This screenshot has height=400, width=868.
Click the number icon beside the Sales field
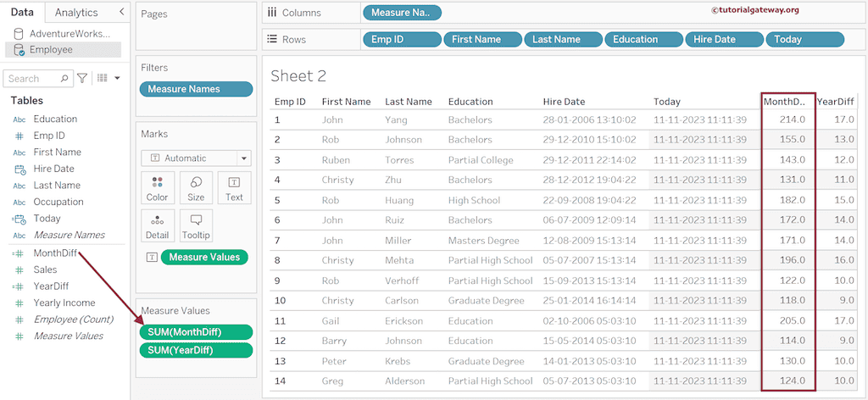19,270
